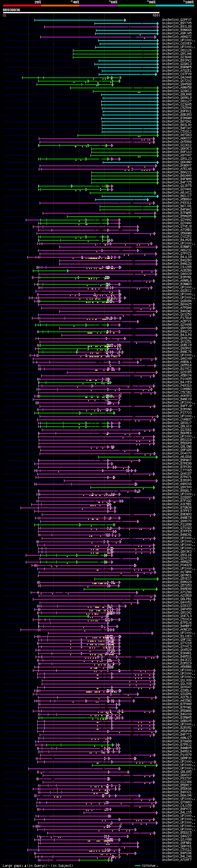Click the green ~80% identity legend bar
Viewport: 197px width, 868px height.
coord(136,6)
